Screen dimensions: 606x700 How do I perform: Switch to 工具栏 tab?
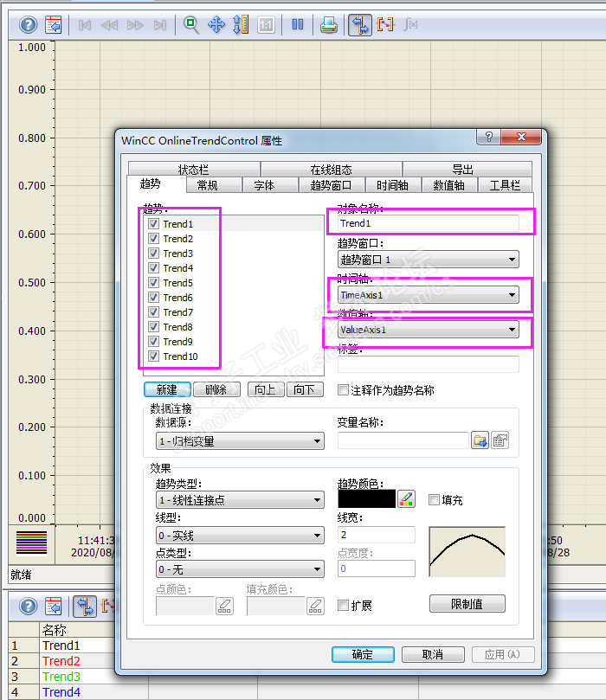(x=505, y=185)
